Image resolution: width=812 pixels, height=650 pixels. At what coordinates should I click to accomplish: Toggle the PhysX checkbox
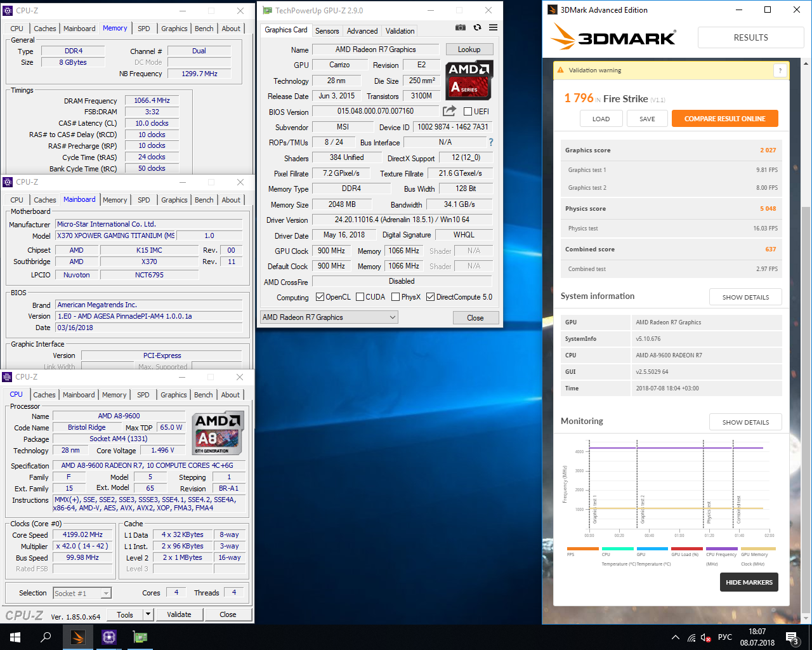pos(395,297)
